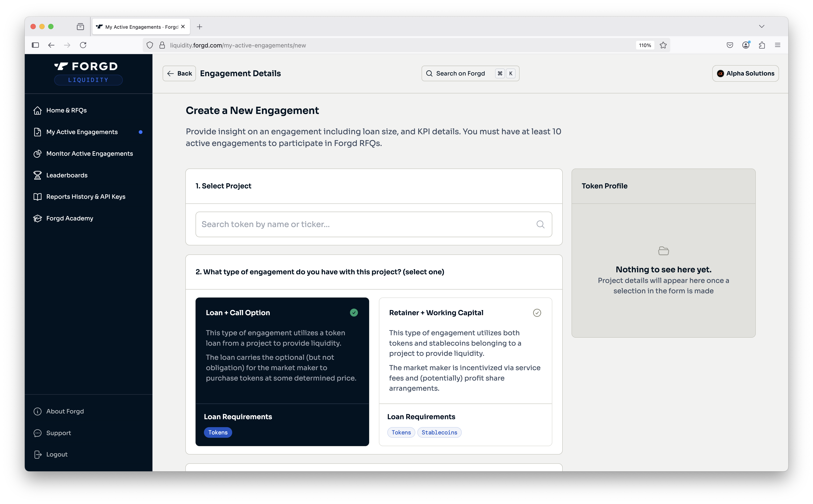
Task: Open Firefox hamburger application menu
Action: click(777, 45)
